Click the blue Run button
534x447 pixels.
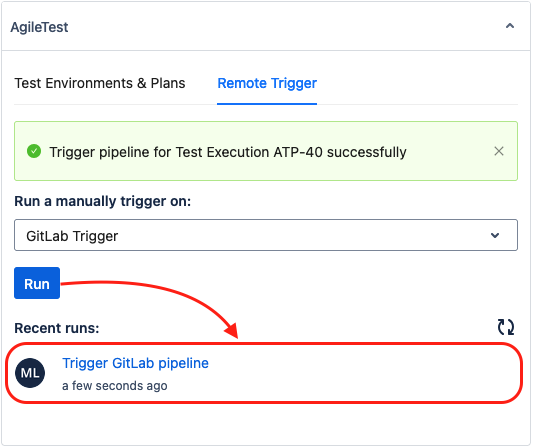pyautogui.click(x=37, y=283)
